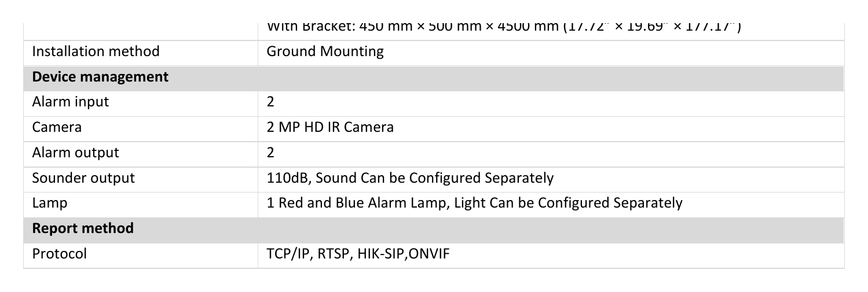Click the 110dB sounder description text
This screenshot has height=292, width=868.
pyautogui.click(x=410, y=178)
